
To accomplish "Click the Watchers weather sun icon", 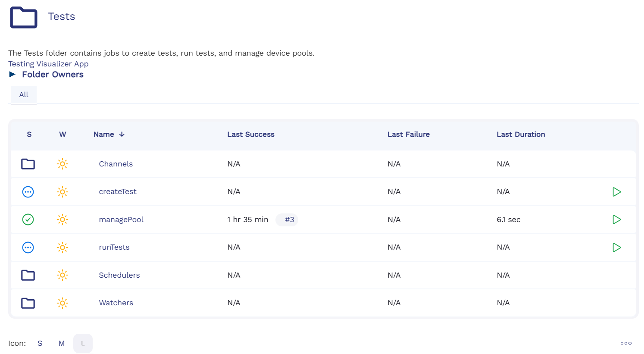I will 63,303.
